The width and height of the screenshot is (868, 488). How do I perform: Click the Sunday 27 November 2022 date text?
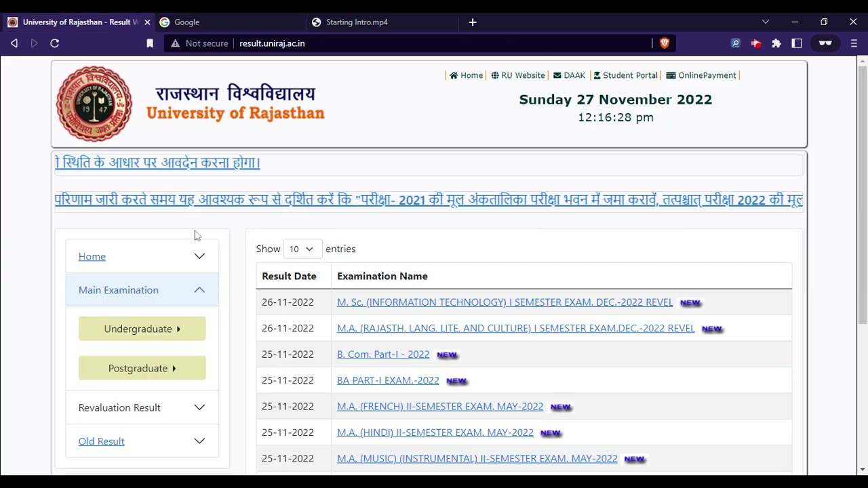pyautogui.click(x=616, y=100)
